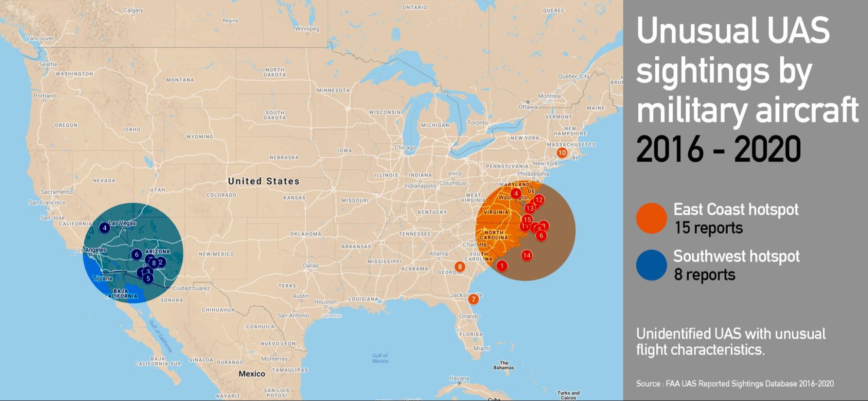
Task: Click the orange East Coast hotspot legend circle
Action: [651, 218]
